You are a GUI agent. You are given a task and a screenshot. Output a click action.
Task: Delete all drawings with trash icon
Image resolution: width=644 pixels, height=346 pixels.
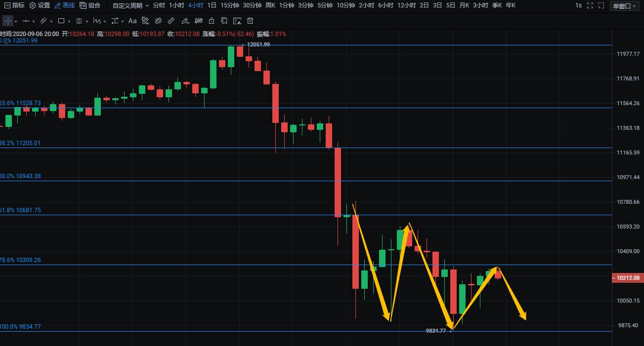[250, 21]
